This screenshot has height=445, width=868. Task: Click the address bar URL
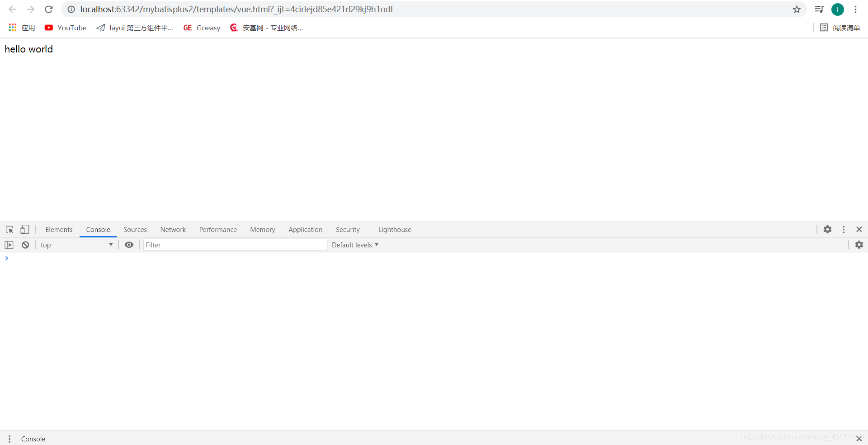(x=236, y=9)
